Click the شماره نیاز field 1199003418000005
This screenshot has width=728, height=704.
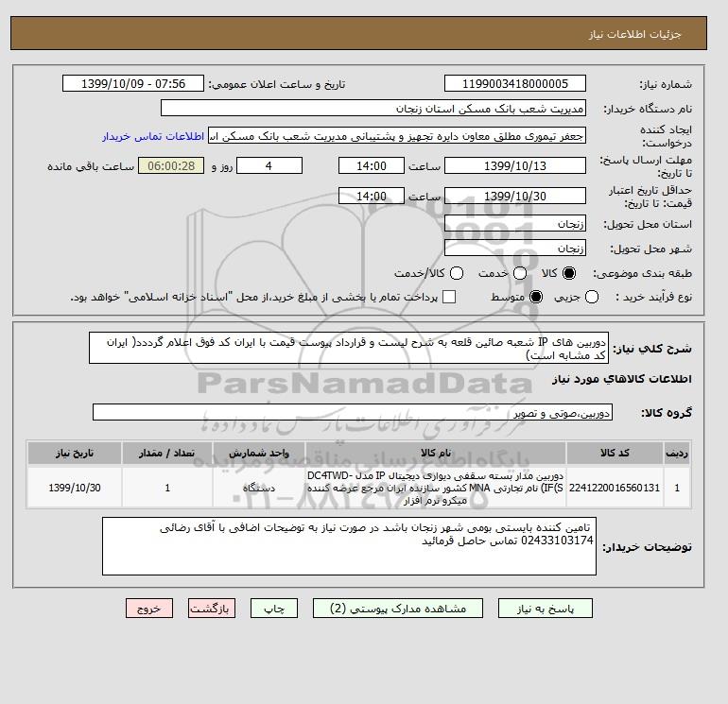coord(515,83)
